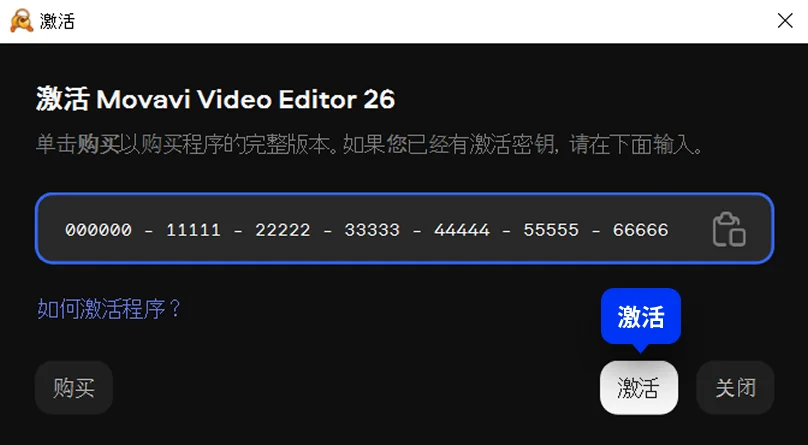Click the 激活 window title text
Screen dimensions: 808x445
click(57, 21)
